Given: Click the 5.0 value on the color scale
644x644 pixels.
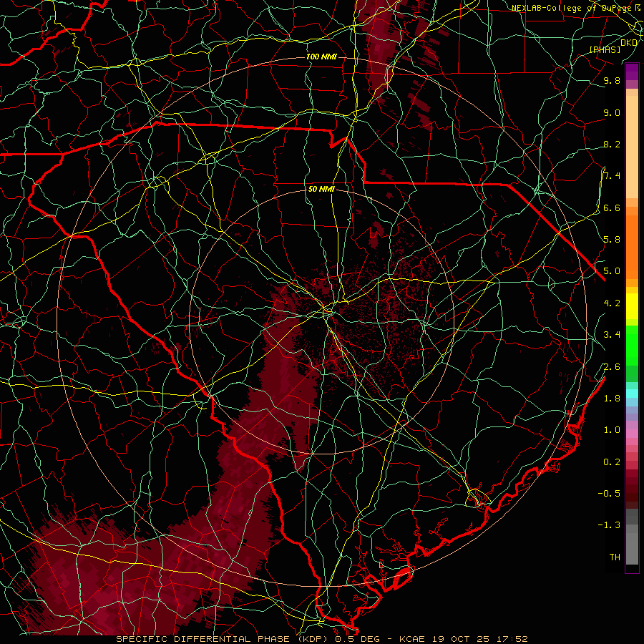Looking at the screenshot, I should [612, 271].
